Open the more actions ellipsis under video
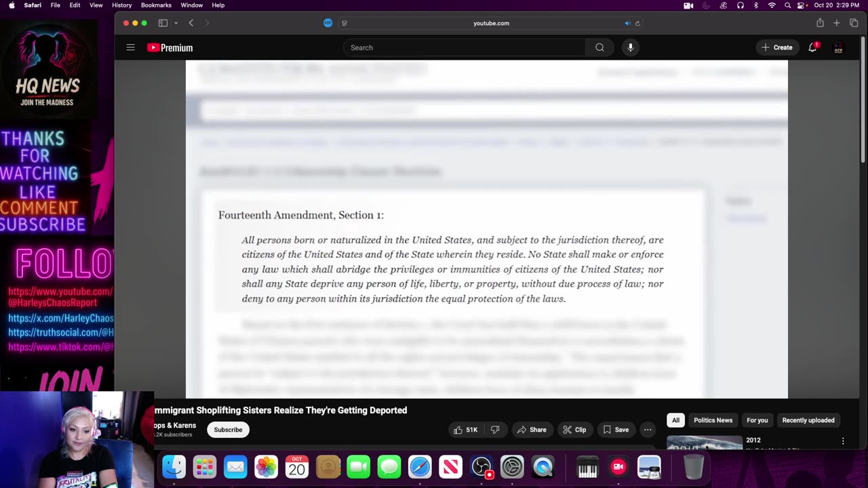The width and height of the screenshot is (868, 488). point(648,430)
